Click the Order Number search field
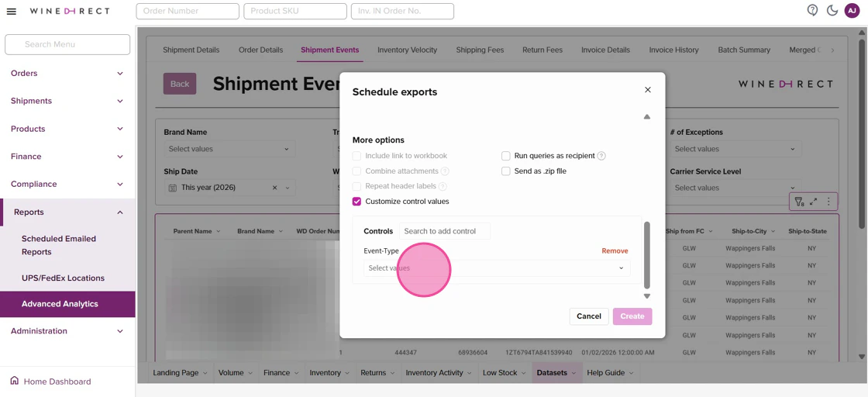 click(188, 11)
